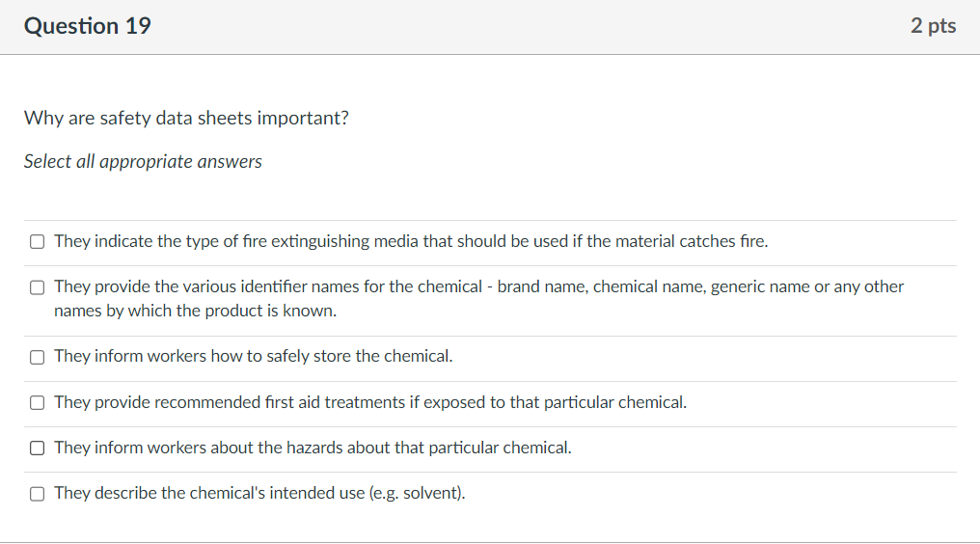The image size is (980, 544).
Task: Click 'names by which the product is known' line
Action: point(195,311)
